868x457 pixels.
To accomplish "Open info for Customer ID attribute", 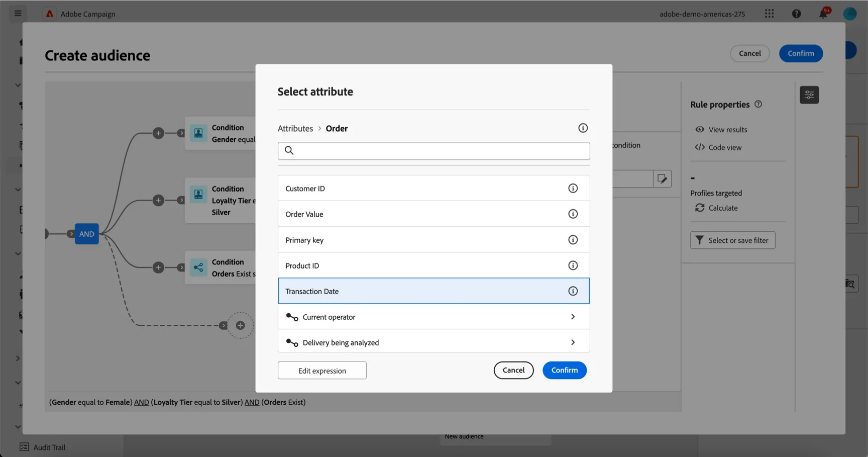I will (x=573, y=189).
